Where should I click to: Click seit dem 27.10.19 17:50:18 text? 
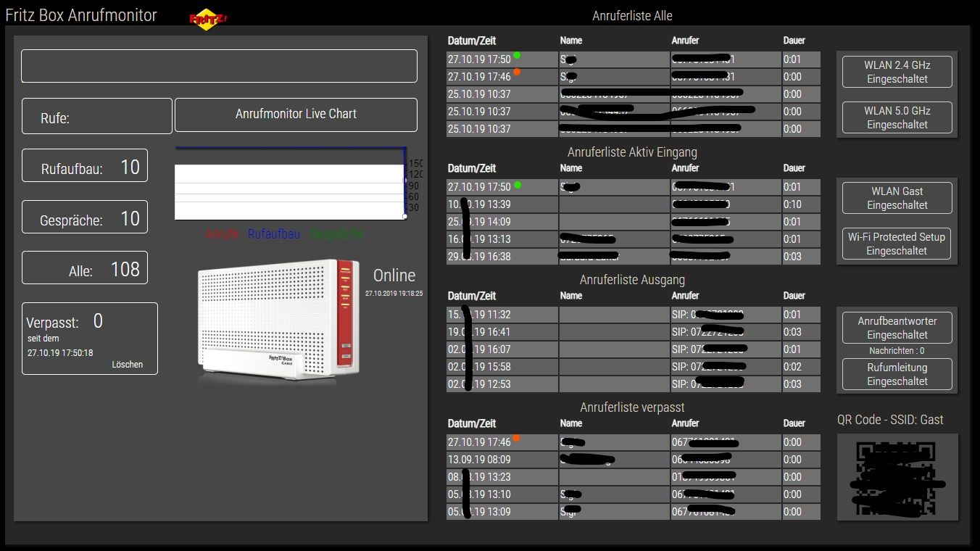(x=60, y=346)
